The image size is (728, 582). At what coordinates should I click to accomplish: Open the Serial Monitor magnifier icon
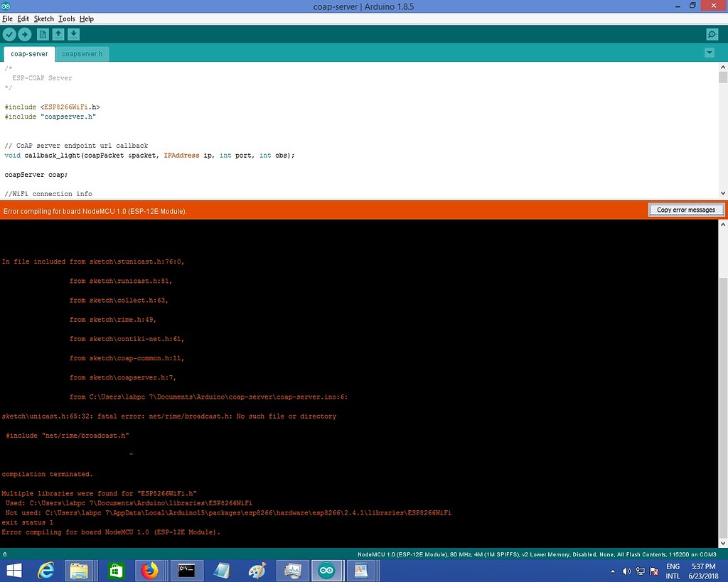pyautogui.click(x=711, y=33)
